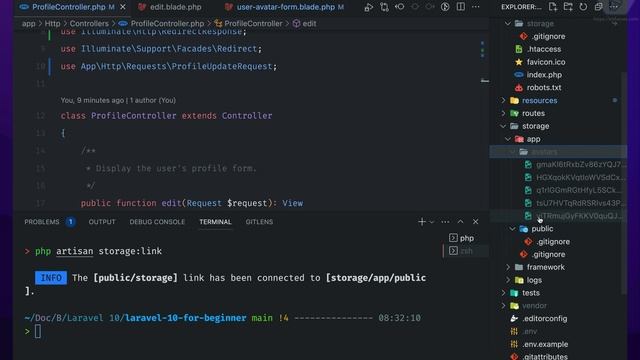Click the GitLens '1 author (You)' code lens
This screenshot has width=640, height=360.
(x=153, y=100)
